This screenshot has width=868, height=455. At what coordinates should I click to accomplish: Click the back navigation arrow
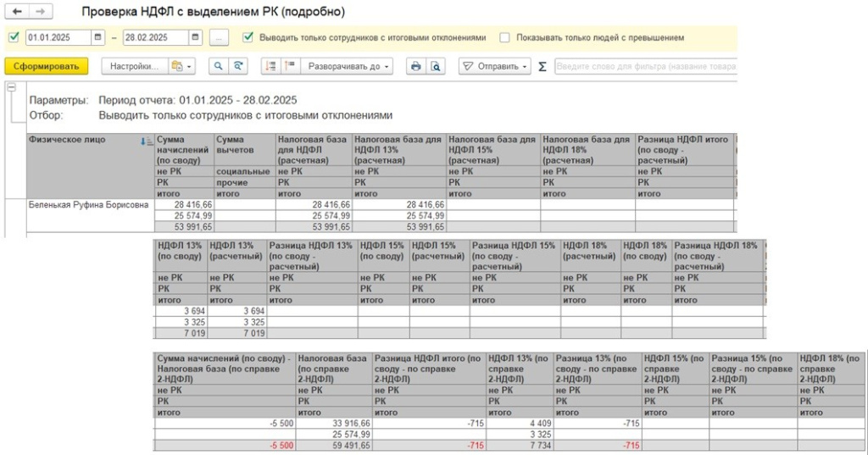coord(17,12)
